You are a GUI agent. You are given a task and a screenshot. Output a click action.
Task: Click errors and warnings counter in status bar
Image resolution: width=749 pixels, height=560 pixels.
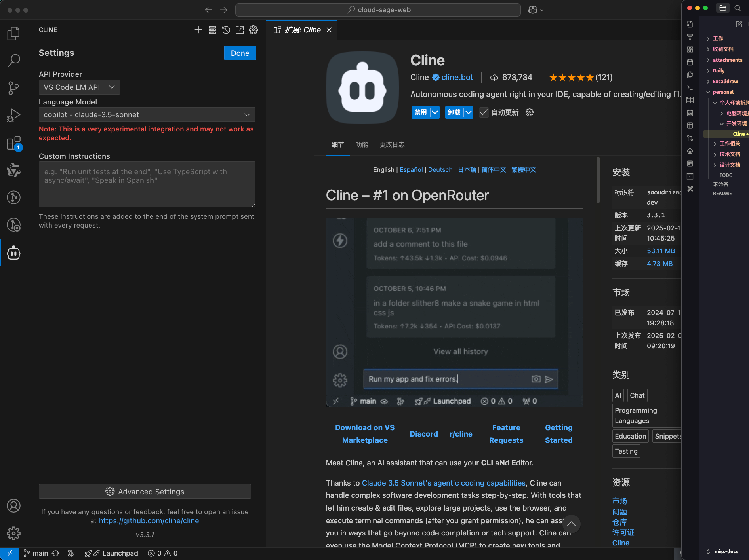click(x=163, y=553)
